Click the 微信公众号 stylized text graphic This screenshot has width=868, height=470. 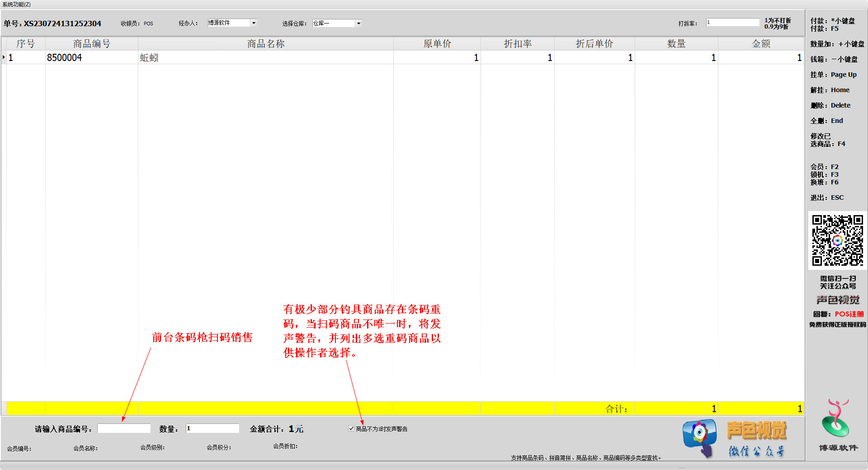coord(756,451)
